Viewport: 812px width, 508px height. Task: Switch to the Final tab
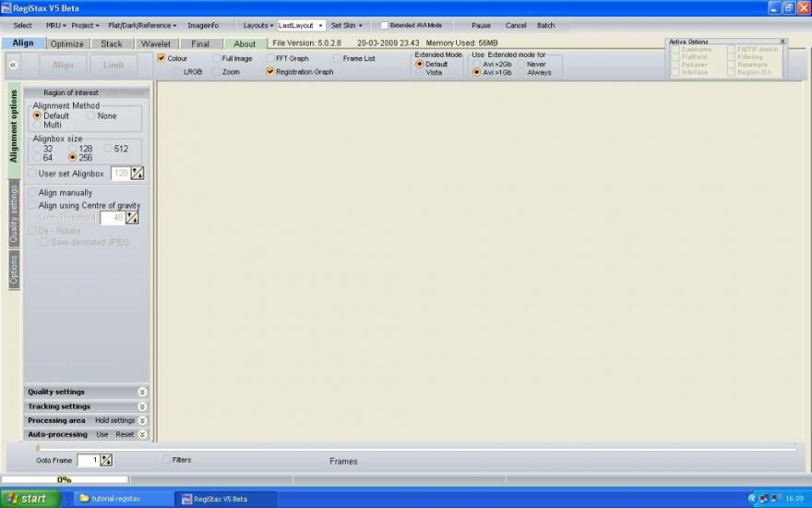pyautogui.click(x=200, y=44)
